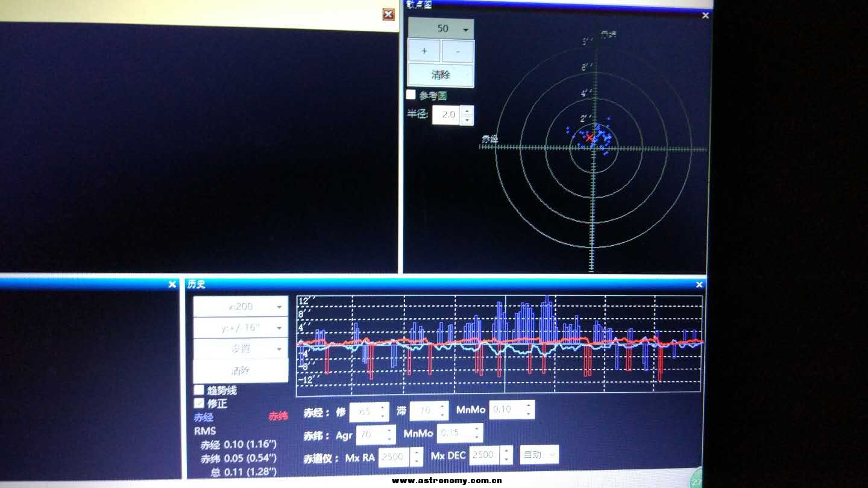Zoom in target plot with + button
The height and width of the screenshot is (488, 868).
tap(424, 52)
